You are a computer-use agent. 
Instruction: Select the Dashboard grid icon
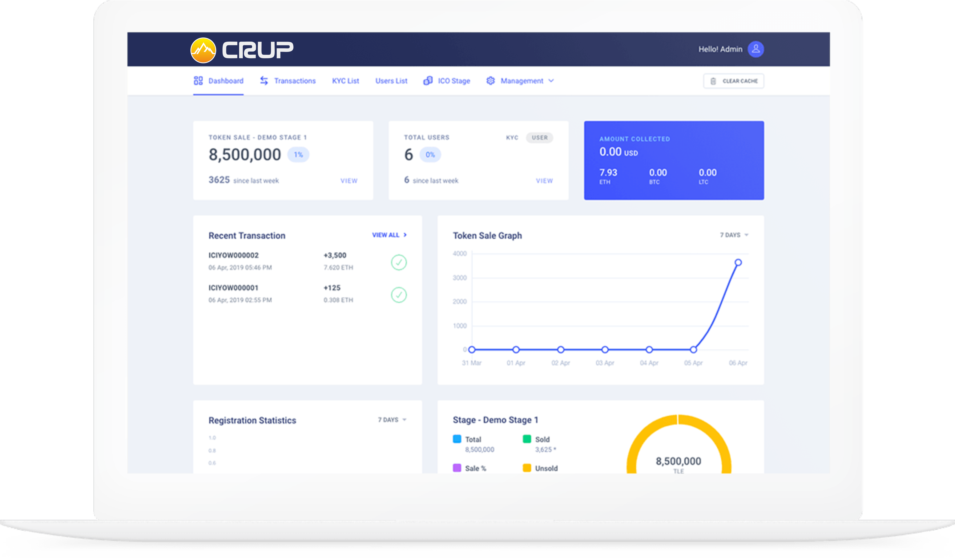(199, 80)
